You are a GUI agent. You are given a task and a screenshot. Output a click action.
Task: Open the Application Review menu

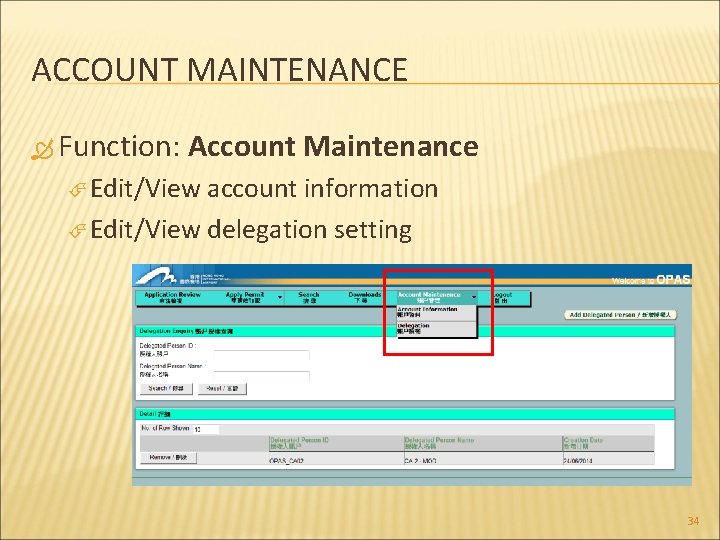tap(173, 298)
